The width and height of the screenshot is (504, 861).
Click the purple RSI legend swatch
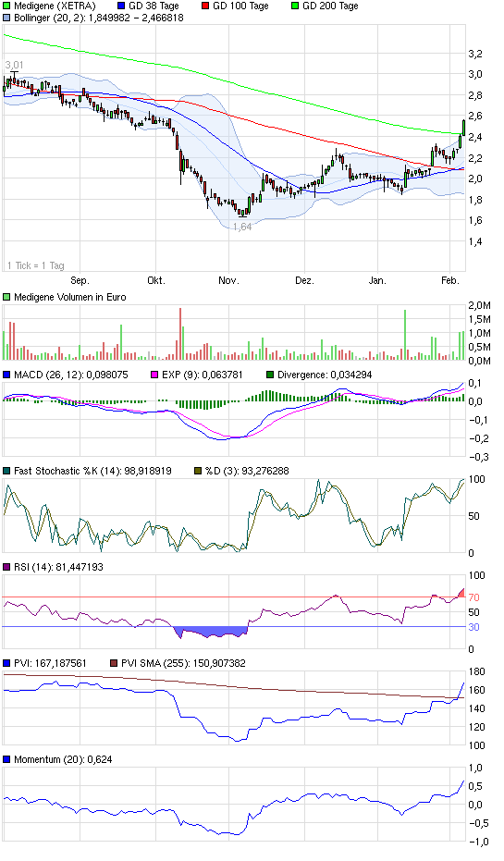(6, 567)
